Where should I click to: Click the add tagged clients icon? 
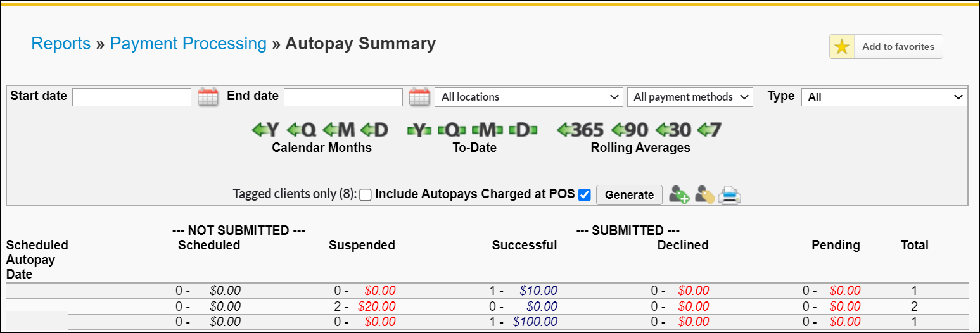(679, 195)
